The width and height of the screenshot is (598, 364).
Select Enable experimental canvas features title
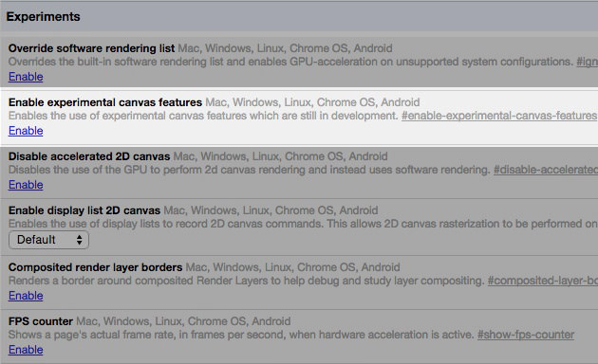[105, 102]
